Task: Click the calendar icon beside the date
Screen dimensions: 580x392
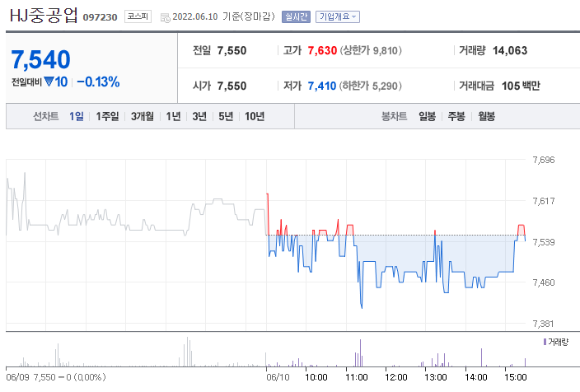Action: coord(166,17)
